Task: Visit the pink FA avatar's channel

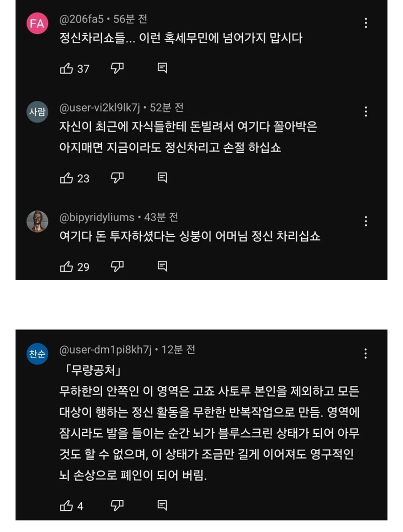Action: click(37, 23)
